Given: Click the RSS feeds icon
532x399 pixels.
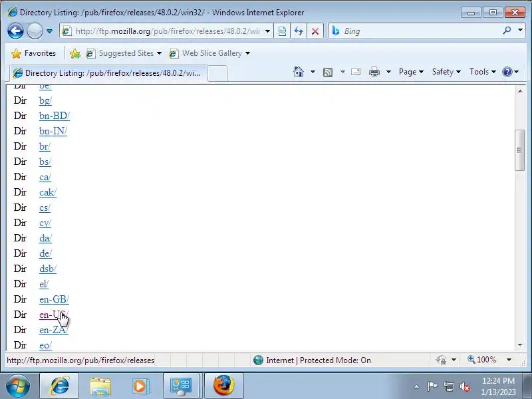Looking at the screenshot, I should click(x=328, y=72).
